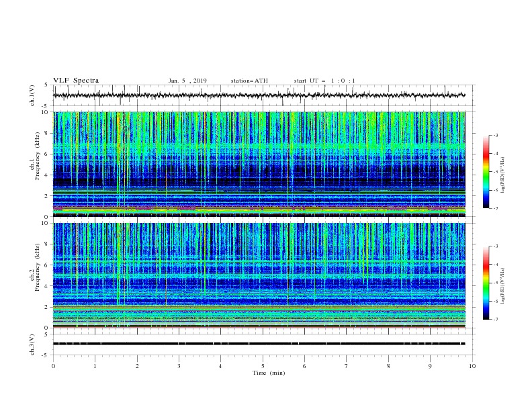Click time axis tick label "7"
532x411 pixels.
347,366
